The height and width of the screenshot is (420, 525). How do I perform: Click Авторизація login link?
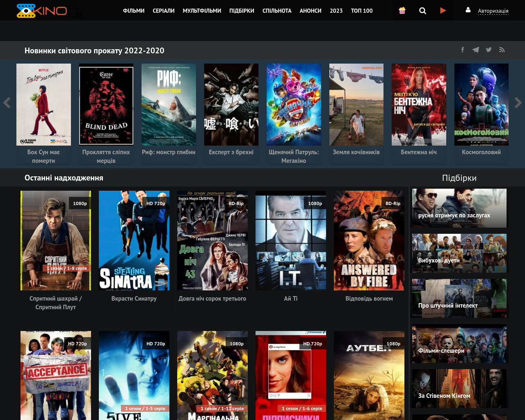coord(493,11)
